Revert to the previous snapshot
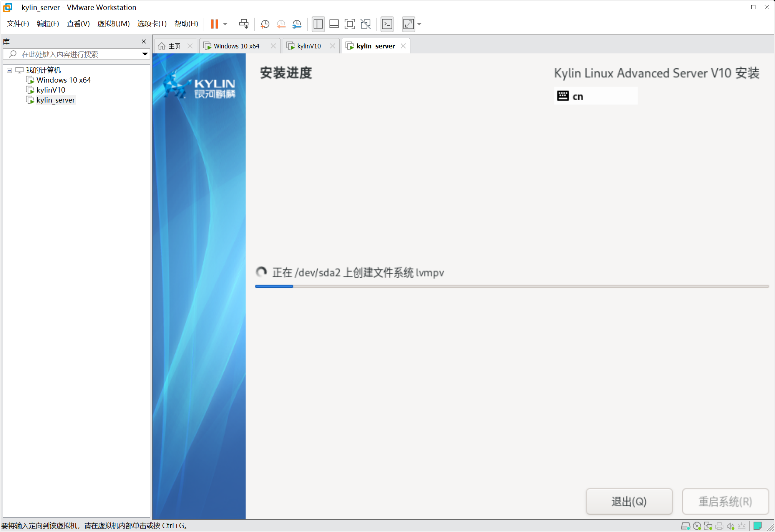This screenshot has height=532, width=775. click(x=281, y=24)
